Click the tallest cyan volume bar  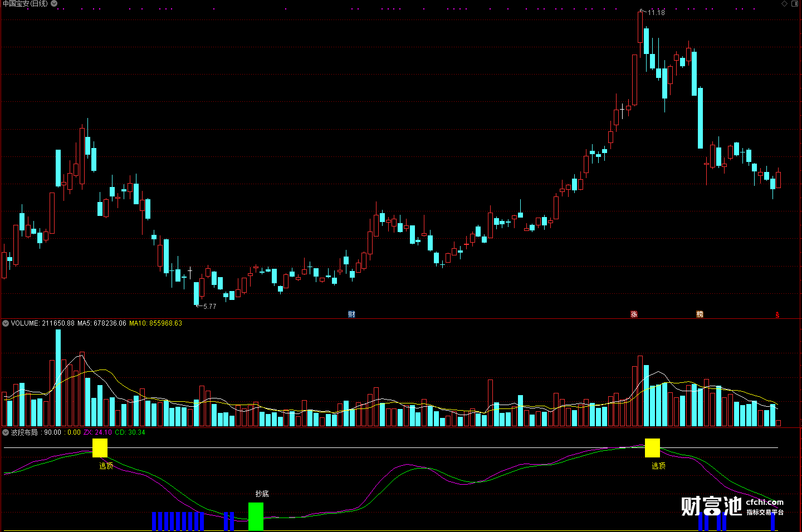58,378
